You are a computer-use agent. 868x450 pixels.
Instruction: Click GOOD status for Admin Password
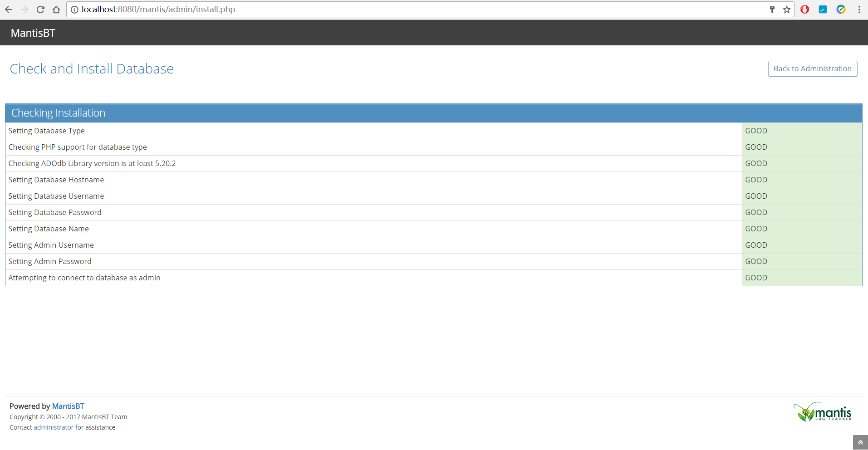point(756,261)
